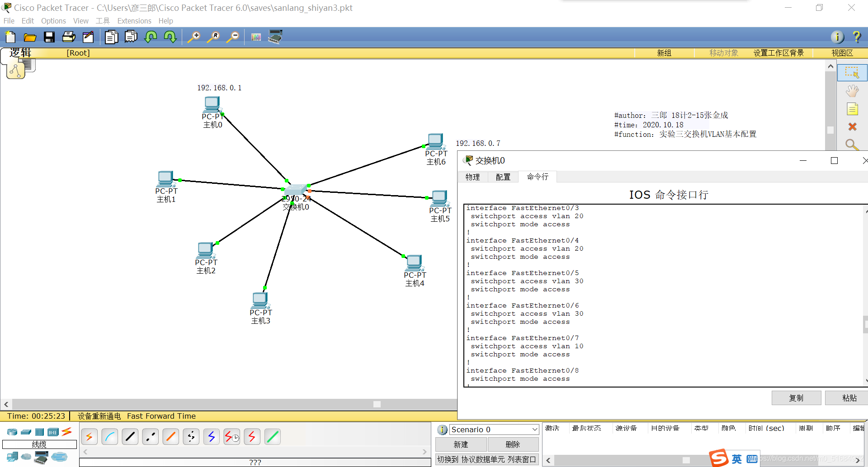Zoom out of the workspace
This screenshot has width=868, height=467.
click(233, 37)
